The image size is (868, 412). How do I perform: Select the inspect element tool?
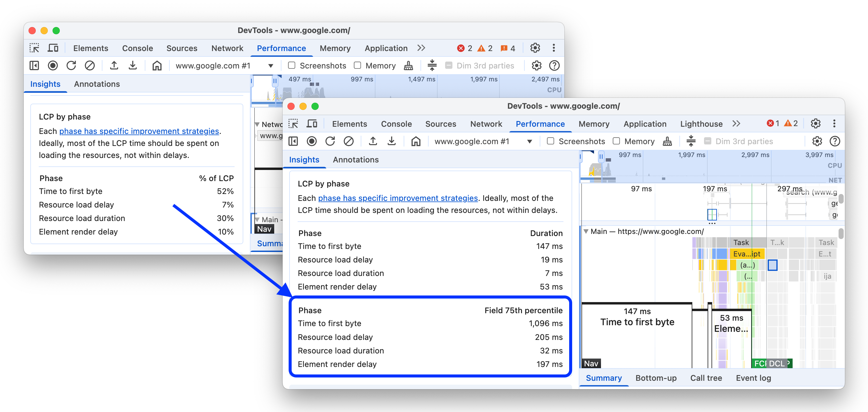coord(293,124)
